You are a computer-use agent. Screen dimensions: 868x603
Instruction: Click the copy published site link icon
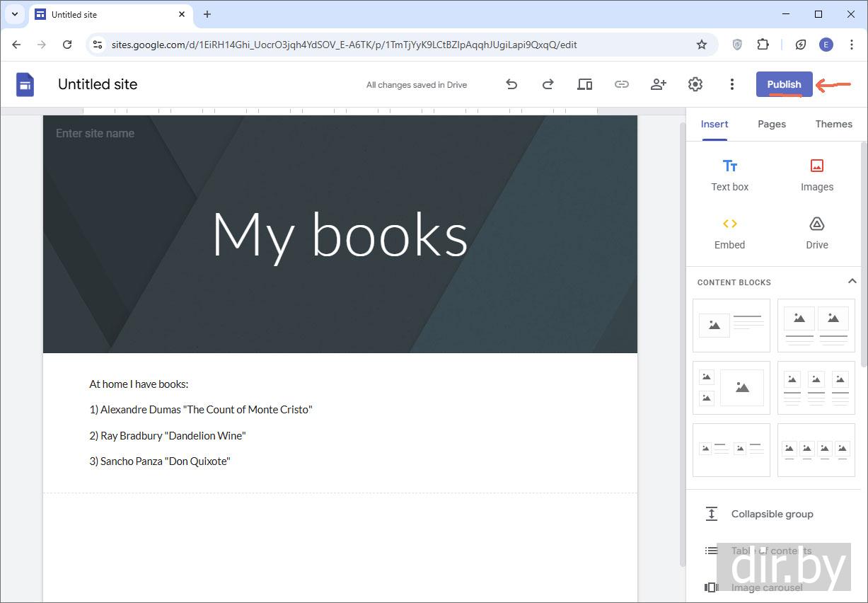[x=621, y=84]
